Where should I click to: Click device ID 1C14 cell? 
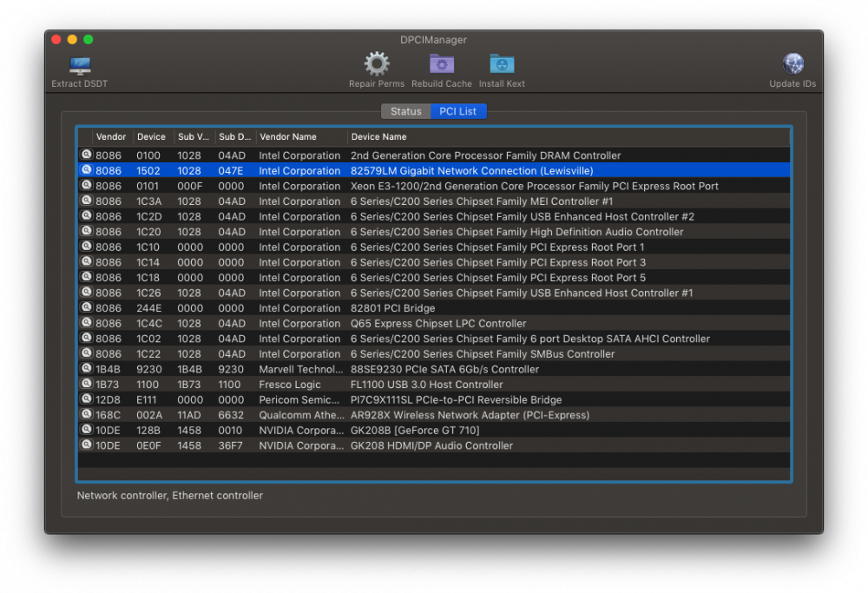tap(148, 262)
